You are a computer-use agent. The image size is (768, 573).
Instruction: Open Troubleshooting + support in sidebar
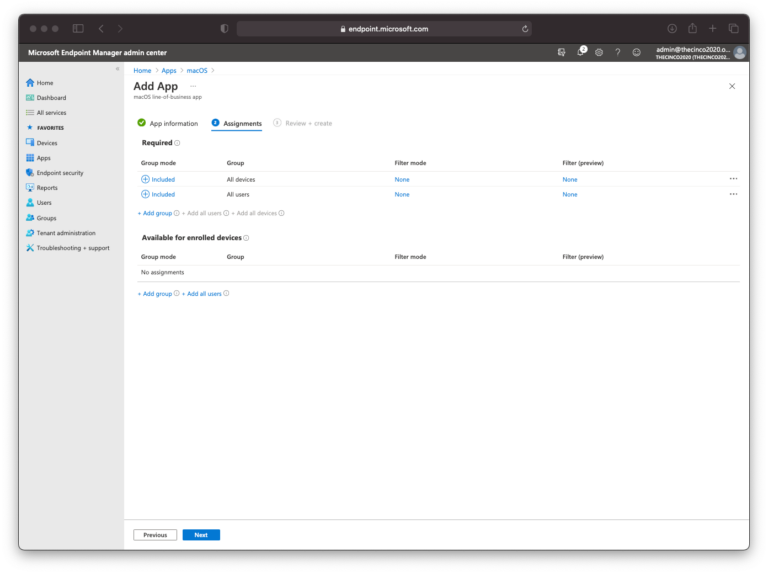pyautogui.click(x=72, y=248)
